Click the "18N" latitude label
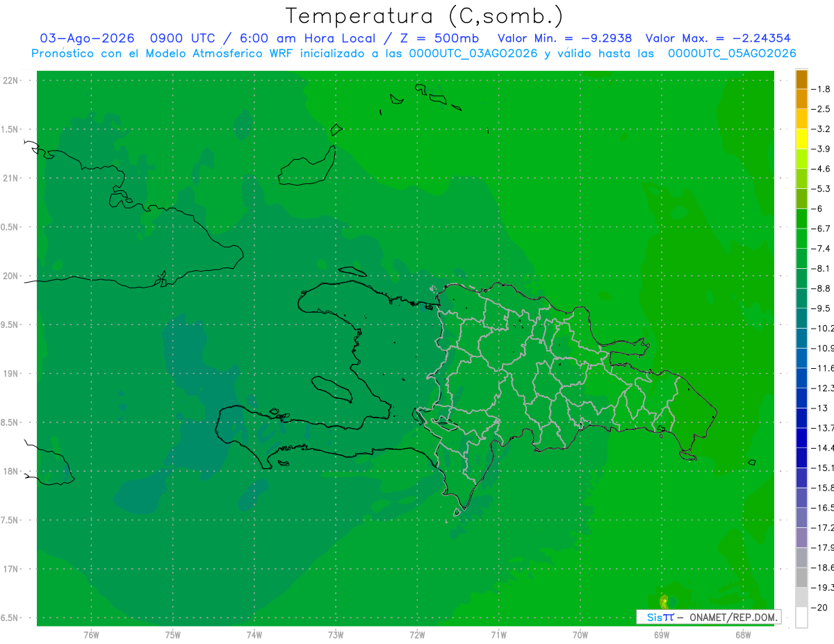Viewport: 834px width, 644px height. (x=12, y=472)
